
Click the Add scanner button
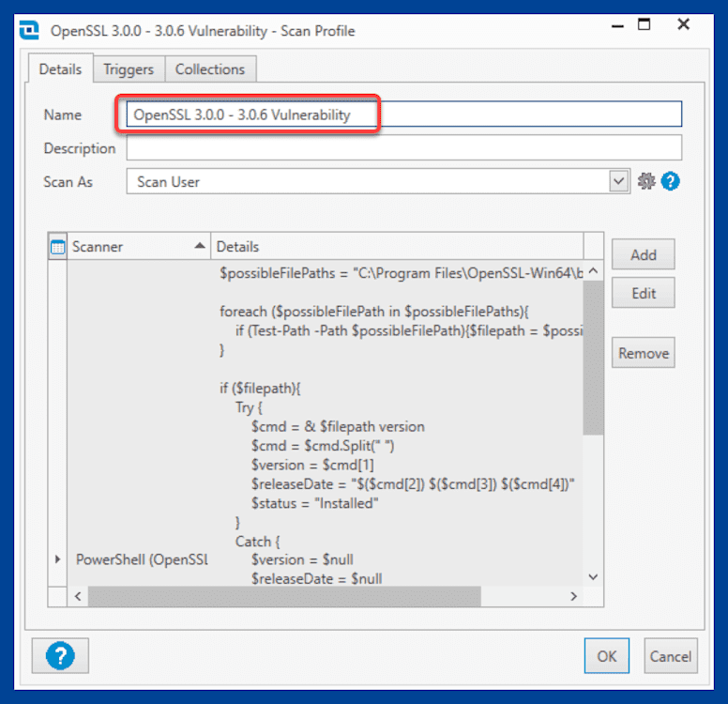coord(643,254)
